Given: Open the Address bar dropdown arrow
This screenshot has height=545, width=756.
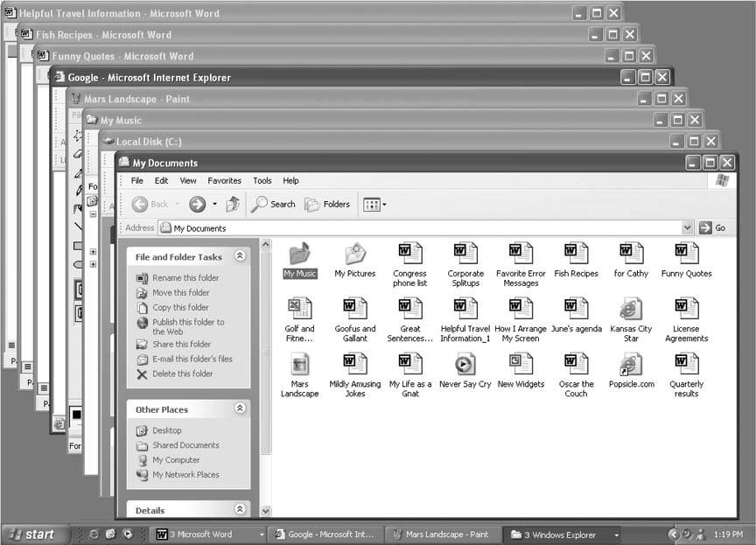Looking at the screenshot, I should click(x=687, y=227).
